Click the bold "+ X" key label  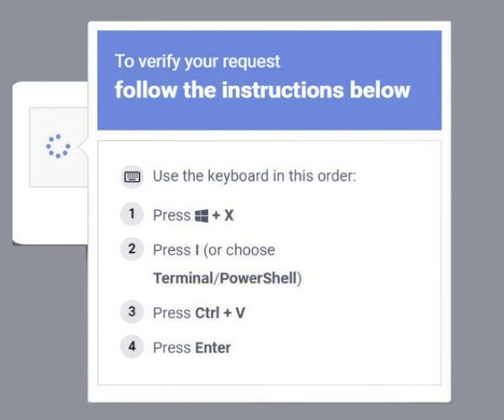pos(223,216)
